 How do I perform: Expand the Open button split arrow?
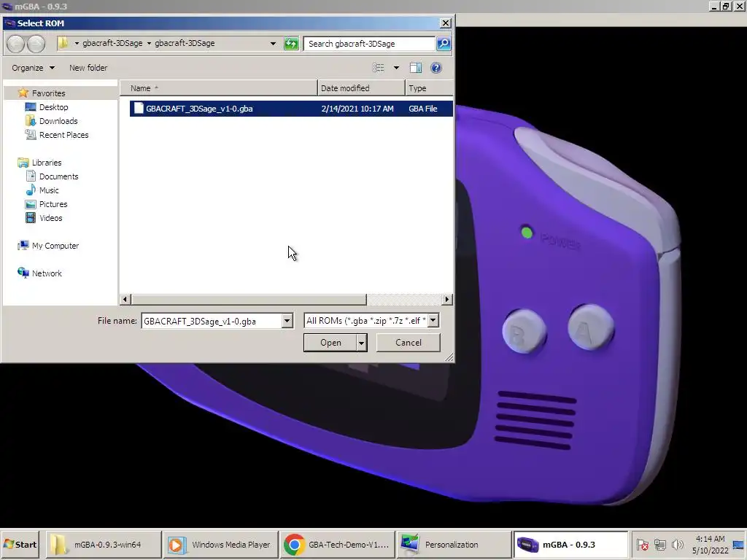[362, 343]
